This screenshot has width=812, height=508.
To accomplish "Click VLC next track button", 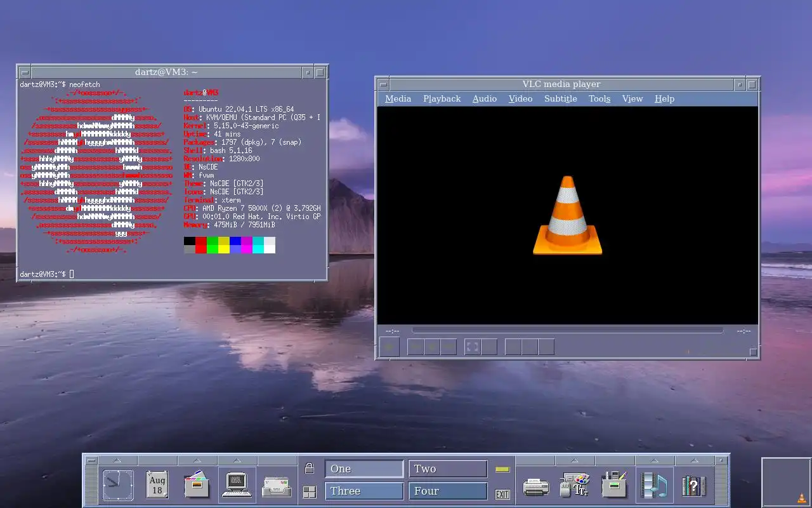I will [x=449, y=347].
